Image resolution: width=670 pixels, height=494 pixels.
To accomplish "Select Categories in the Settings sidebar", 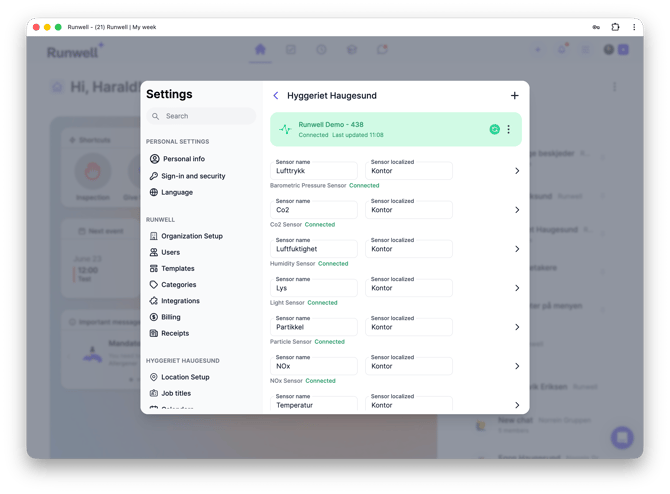I will pyautogui.click(x=173, y=285).
